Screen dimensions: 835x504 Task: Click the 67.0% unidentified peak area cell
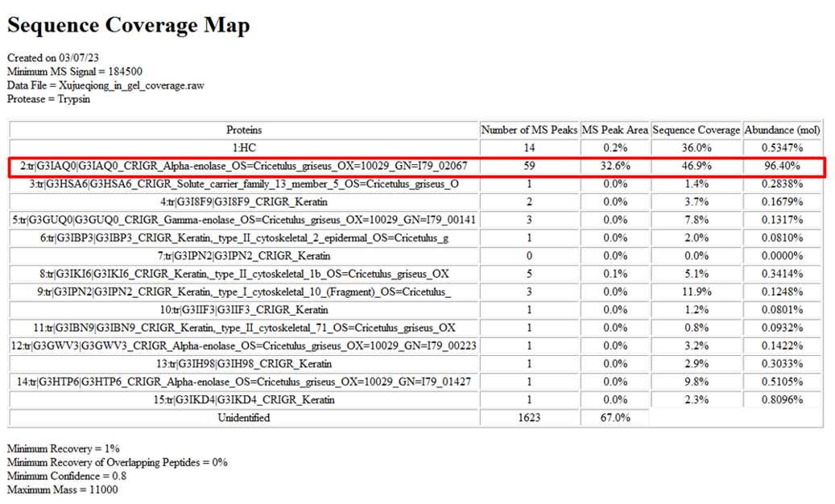click(614, 418)
